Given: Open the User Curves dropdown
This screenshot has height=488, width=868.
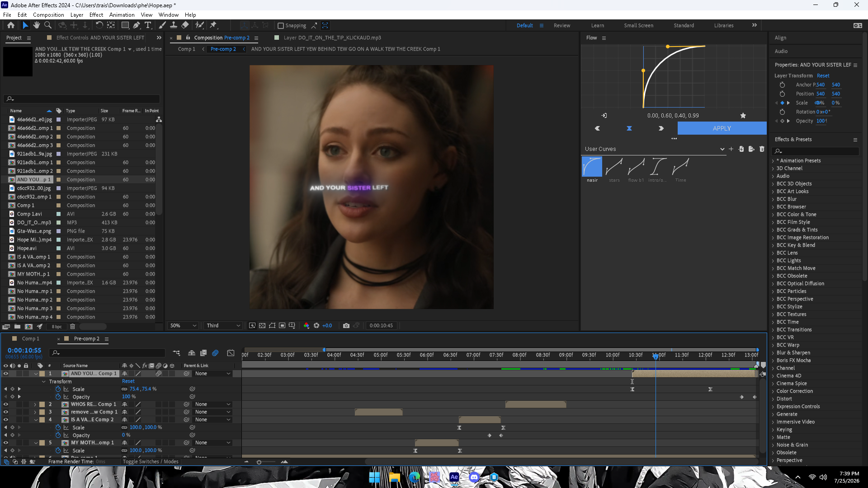Looking at the screenshot, I should [654, 149].
